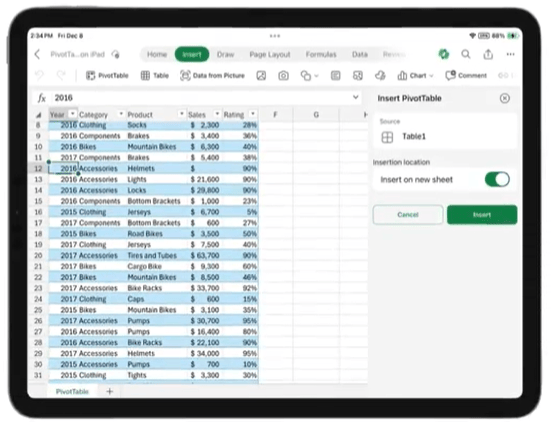Open the camera insert icon

tap(283, 76)
